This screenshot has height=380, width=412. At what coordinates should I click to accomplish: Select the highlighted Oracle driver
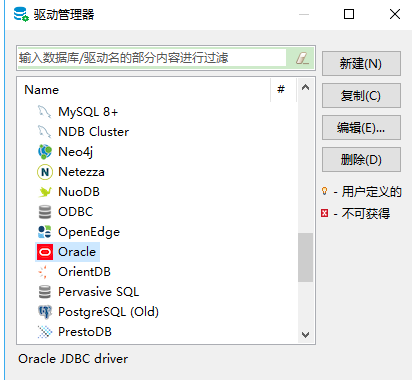click(68, 252)
